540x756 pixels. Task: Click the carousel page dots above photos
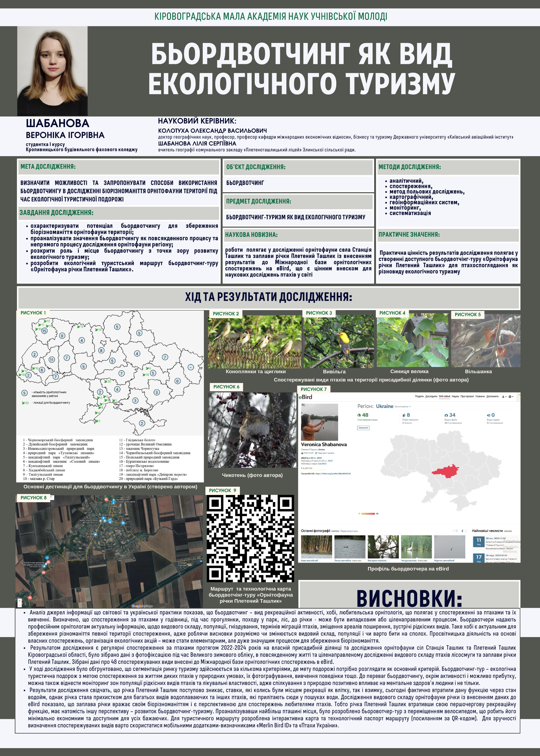click(x=455, y=531)
